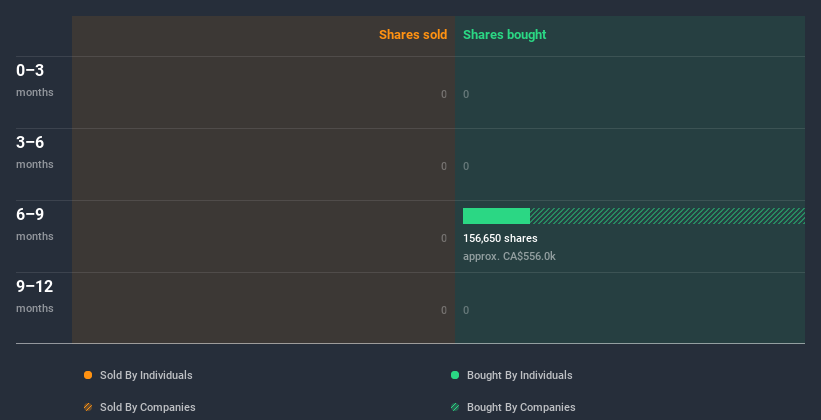The image size is (821, 420).
Task: Toggle the Bought By Individuals legend label
Action: (x=519, y=375)
